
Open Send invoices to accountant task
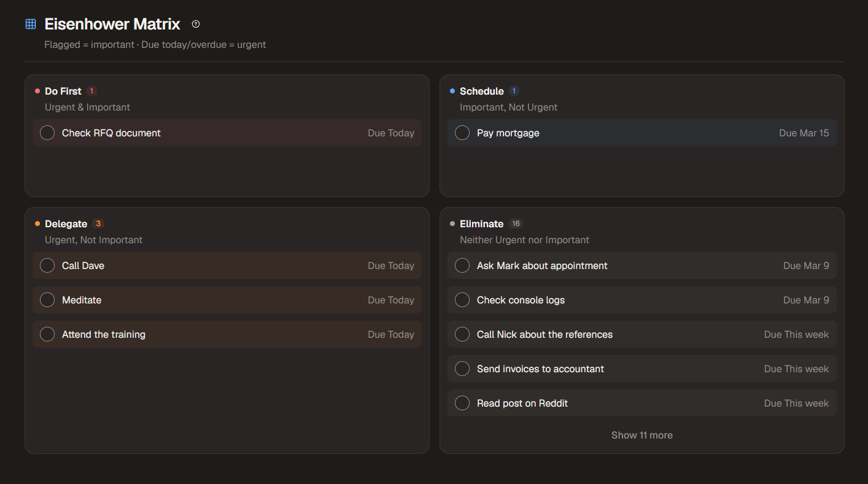coord(540,369)
